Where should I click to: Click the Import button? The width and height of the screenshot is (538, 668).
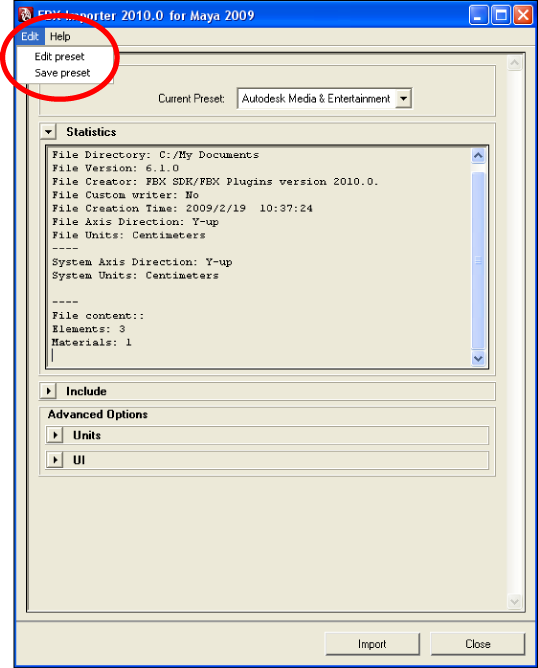coord(372,644)
